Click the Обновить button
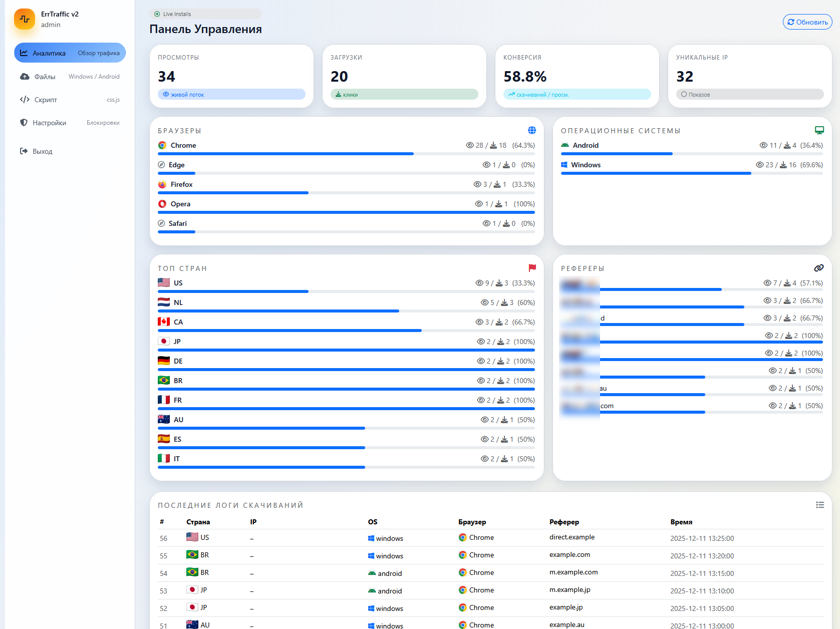The width and height of the screenshot is (840, 629). pos(807,22)
